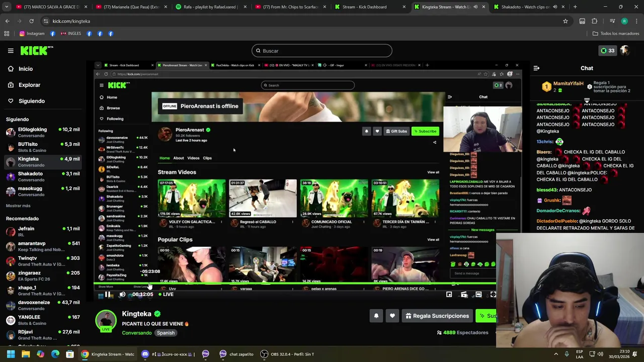Open recommended channel xhapo_1
The height and width of the screenshot is (362, 644).
point(43,290)
